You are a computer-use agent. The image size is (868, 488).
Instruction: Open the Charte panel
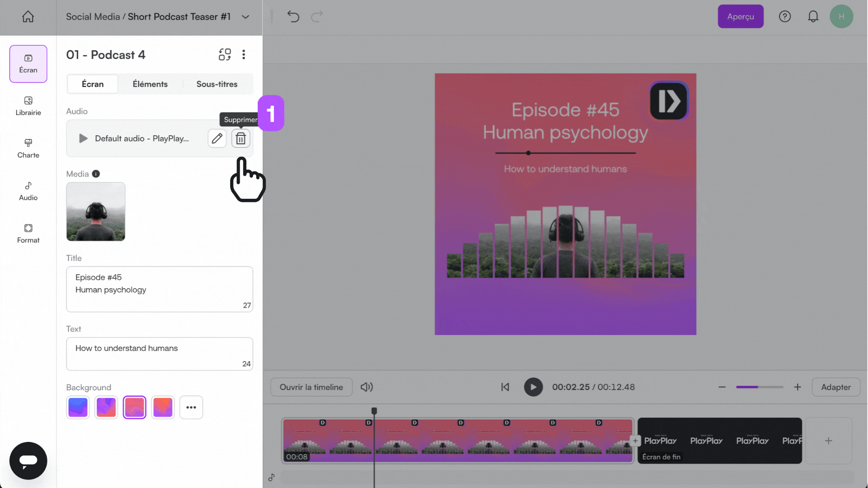tap(28, 148)
